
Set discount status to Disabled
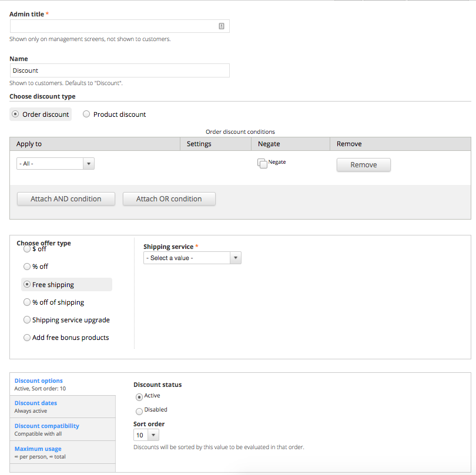[139, 411]
